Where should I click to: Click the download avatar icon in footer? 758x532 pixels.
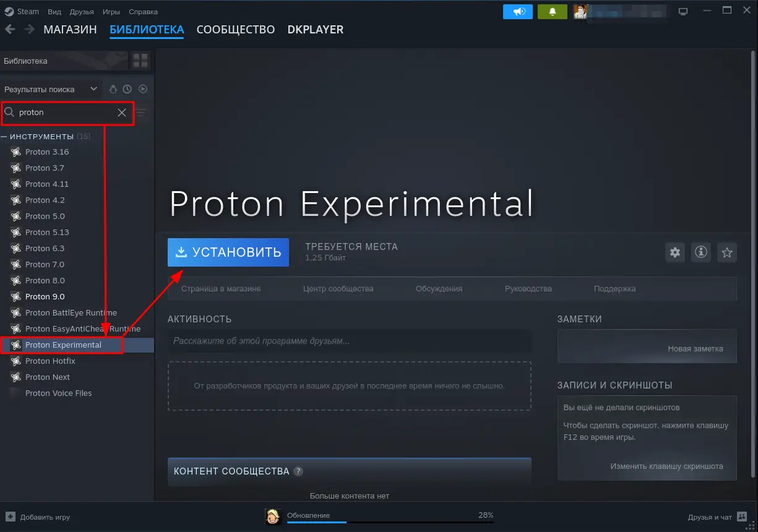[273, 517]
